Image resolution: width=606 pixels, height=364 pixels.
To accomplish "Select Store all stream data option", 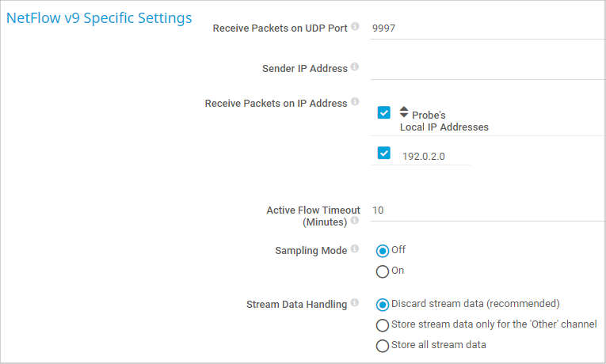I will [383, 346].
